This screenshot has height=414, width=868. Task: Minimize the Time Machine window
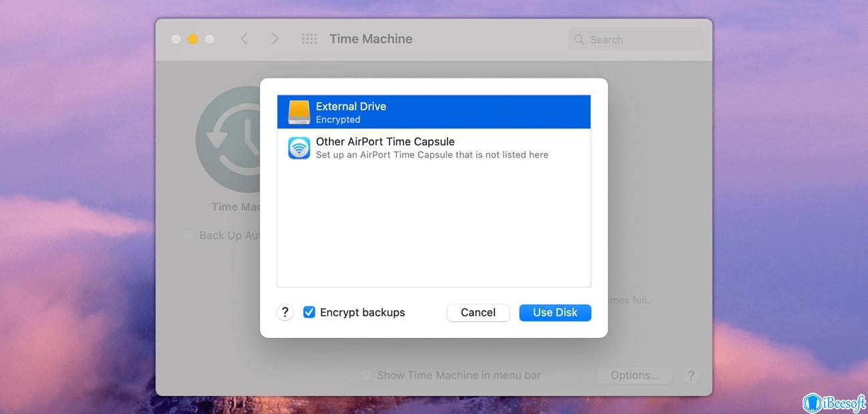point(193,39)
